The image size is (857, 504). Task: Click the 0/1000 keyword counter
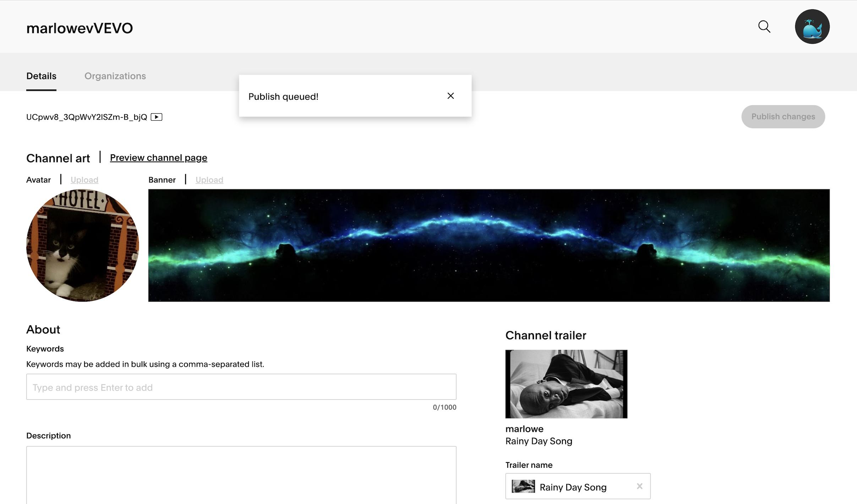tap(444, 407)
